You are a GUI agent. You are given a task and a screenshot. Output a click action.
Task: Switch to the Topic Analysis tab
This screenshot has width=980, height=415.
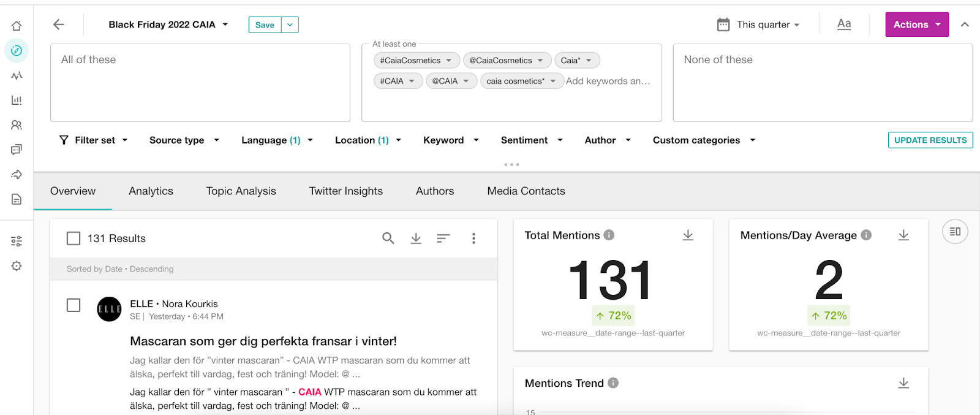pyautogui.click(x=241, y=191)
